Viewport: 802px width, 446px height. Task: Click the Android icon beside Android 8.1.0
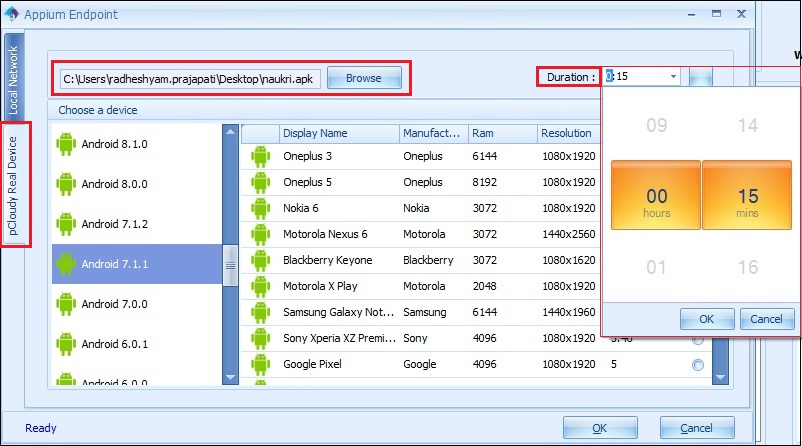click(x=66, y=144)
